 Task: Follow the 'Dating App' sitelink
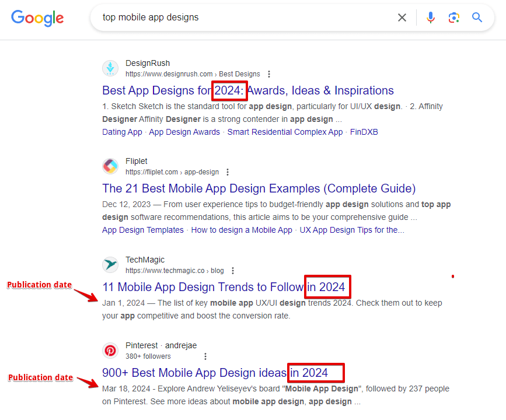[122, 132]
